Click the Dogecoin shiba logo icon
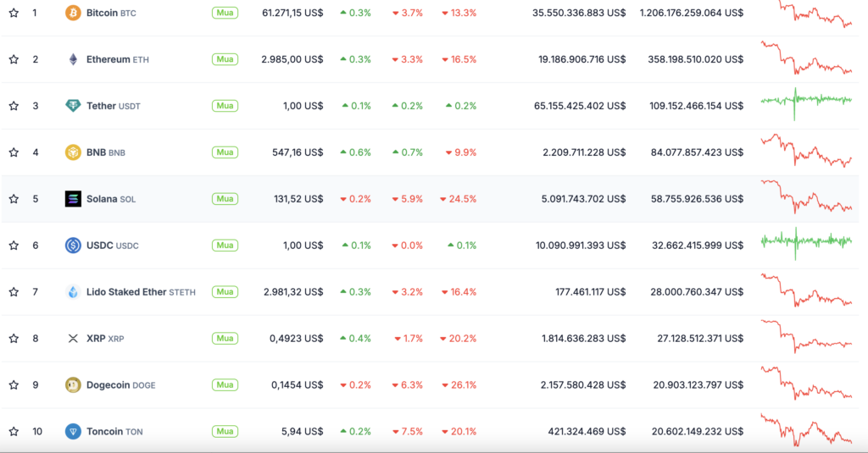The image size is (868, 453). point(73,384)
